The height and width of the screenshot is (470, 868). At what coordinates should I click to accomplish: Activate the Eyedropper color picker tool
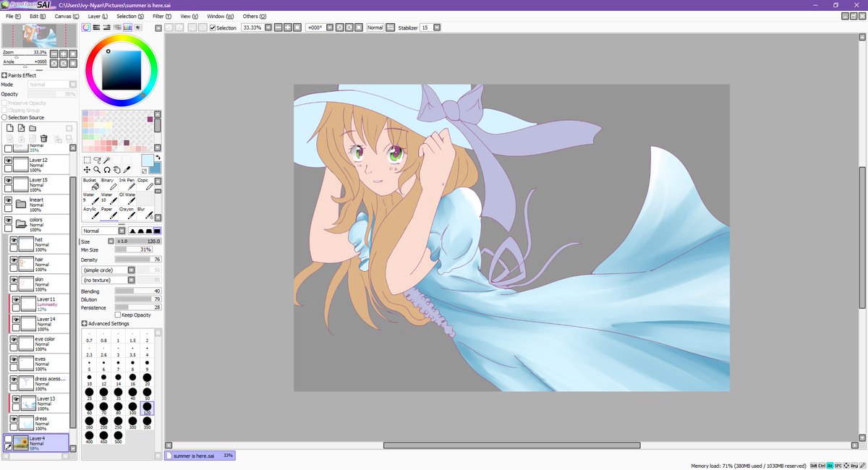(127, 170)
